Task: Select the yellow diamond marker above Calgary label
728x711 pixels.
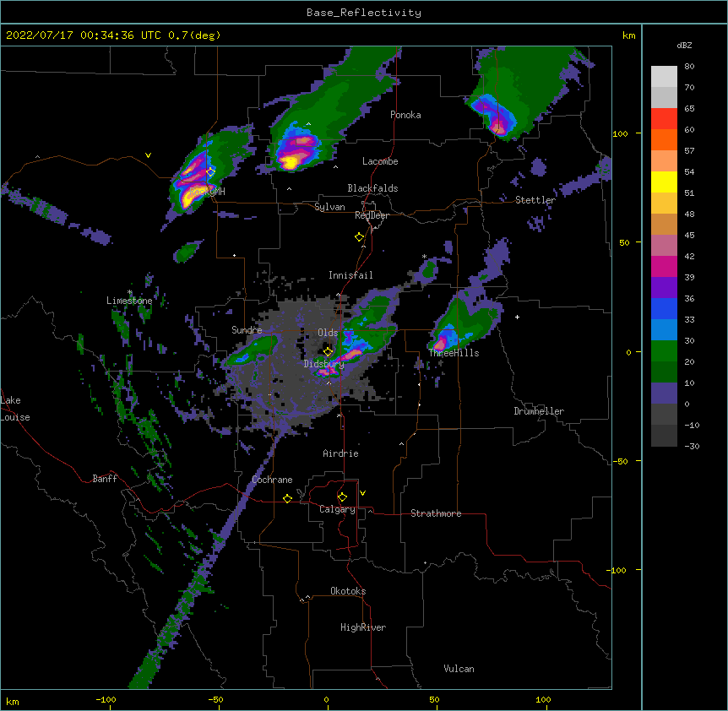Action: tap(342, 497)
